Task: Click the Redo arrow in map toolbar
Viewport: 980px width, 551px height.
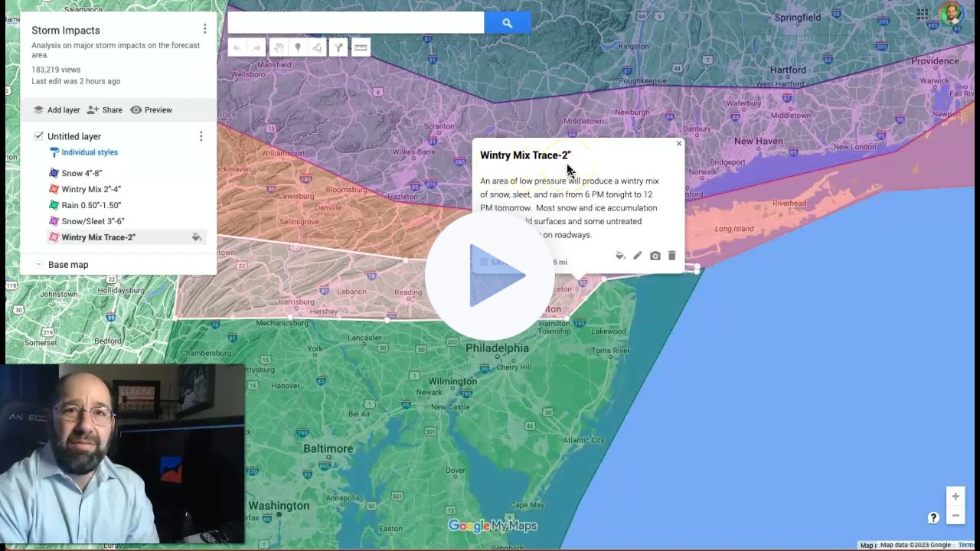Action: tap(256, 47)
